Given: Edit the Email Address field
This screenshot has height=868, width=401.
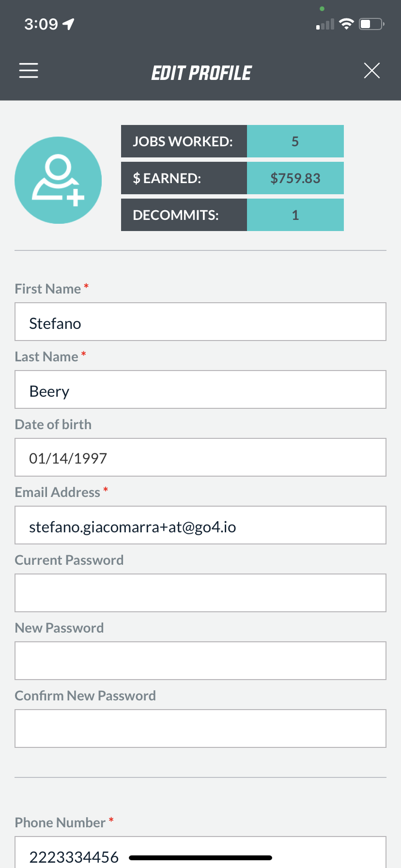Looking at the screenshot, I should [x=200, y=525].
